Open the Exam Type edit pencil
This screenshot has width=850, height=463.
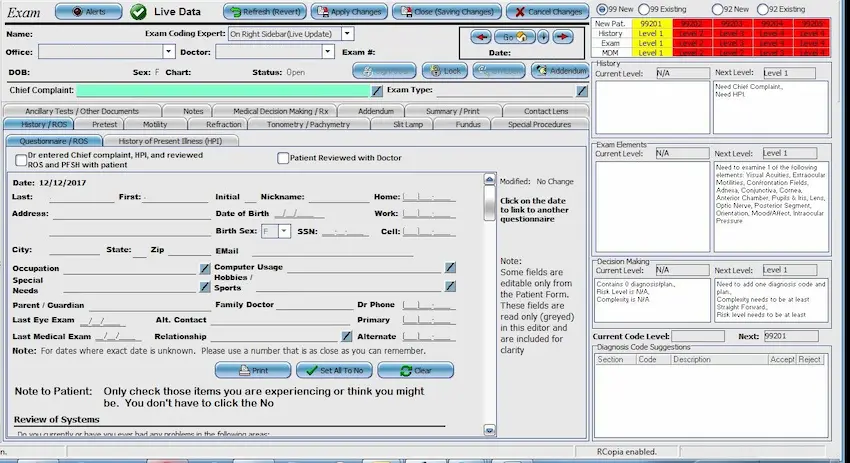tap(582, 91)
